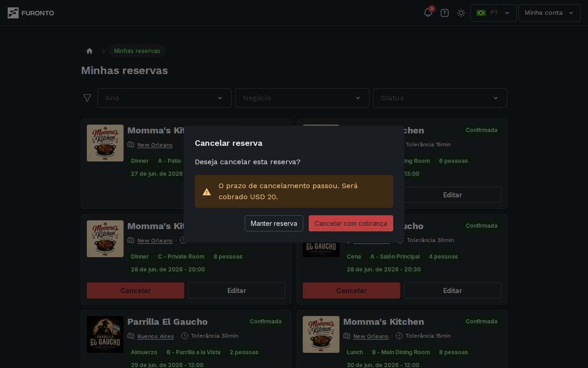Open the help question mark icon
The width and height of the screenshot is (588, 368).
tap(445, 13)
